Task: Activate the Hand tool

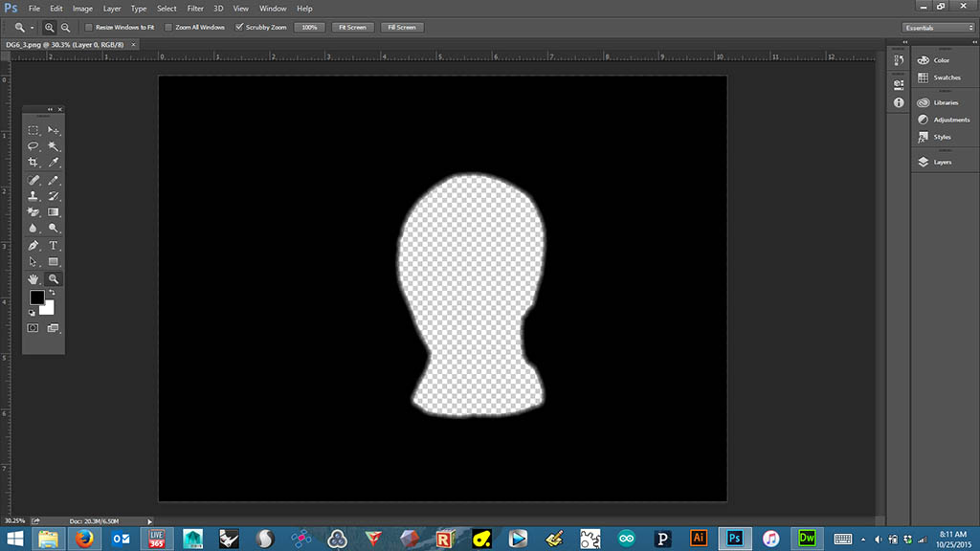Action: click(x=33, y=278)
